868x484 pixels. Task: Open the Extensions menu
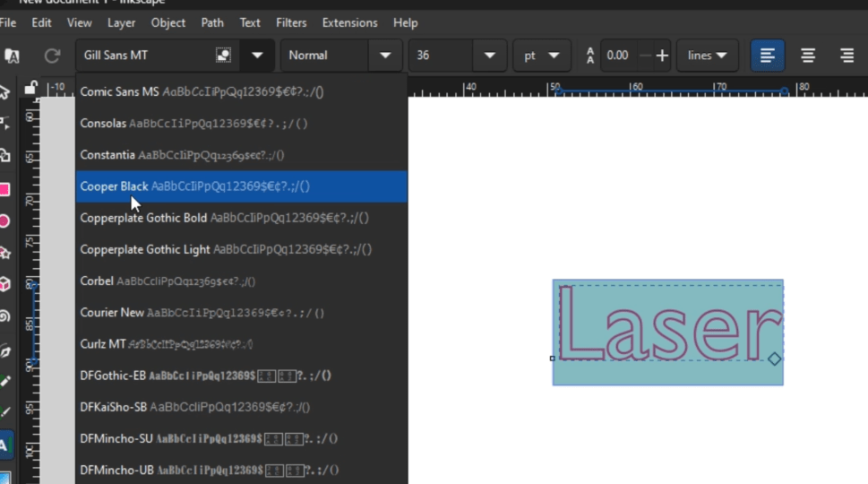coord(349,22)
